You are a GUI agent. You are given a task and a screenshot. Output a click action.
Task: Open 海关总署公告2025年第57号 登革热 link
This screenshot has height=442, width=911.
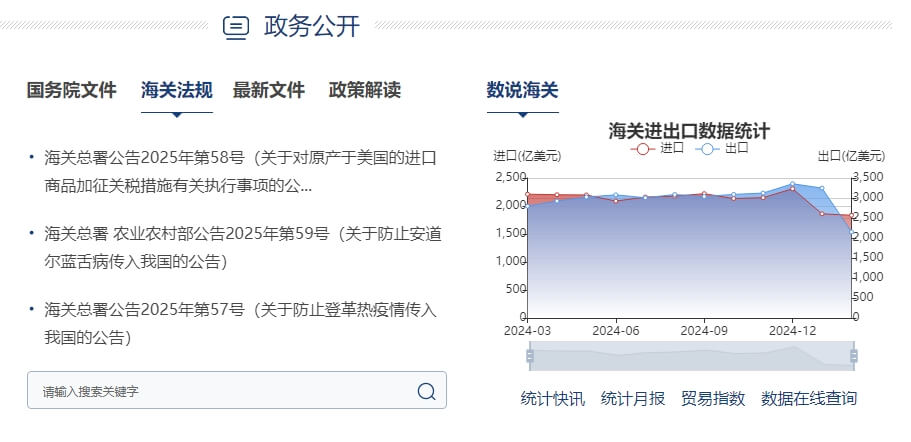(x=240, y=324)
